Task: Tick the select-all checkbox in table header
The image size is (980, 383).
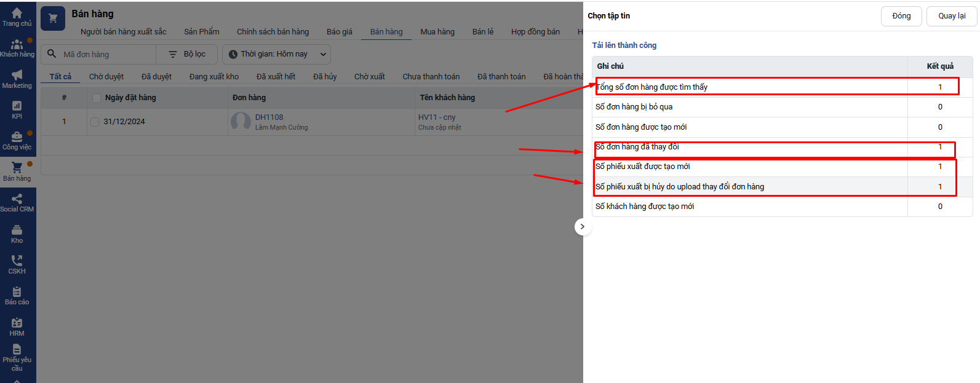Action: point(96,98)
